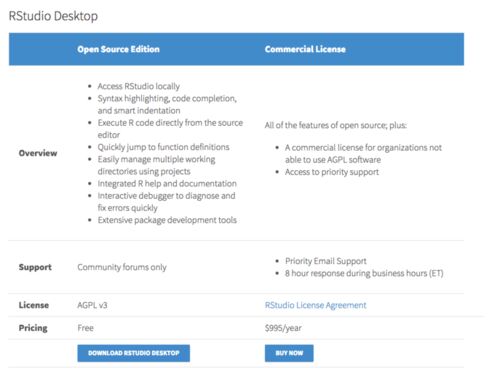Click the AGPL v3 license text
The width and height of the screenshot is (500, 374).
92,305
